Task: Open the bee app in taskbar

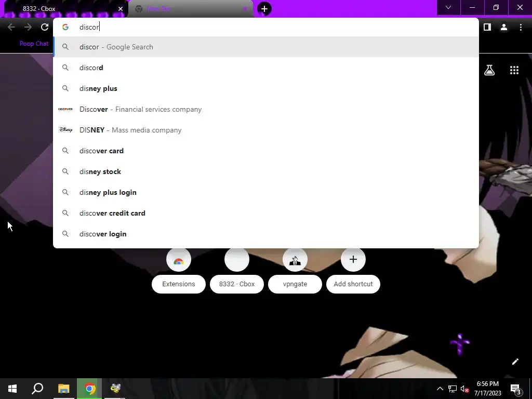Action: (115, 389)
